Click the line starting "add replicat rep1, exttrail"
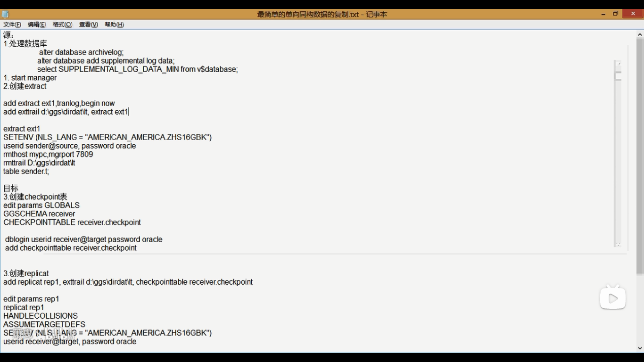Image resolution: width=644 pixels, height=362 pixels. [x=128, y=281]
